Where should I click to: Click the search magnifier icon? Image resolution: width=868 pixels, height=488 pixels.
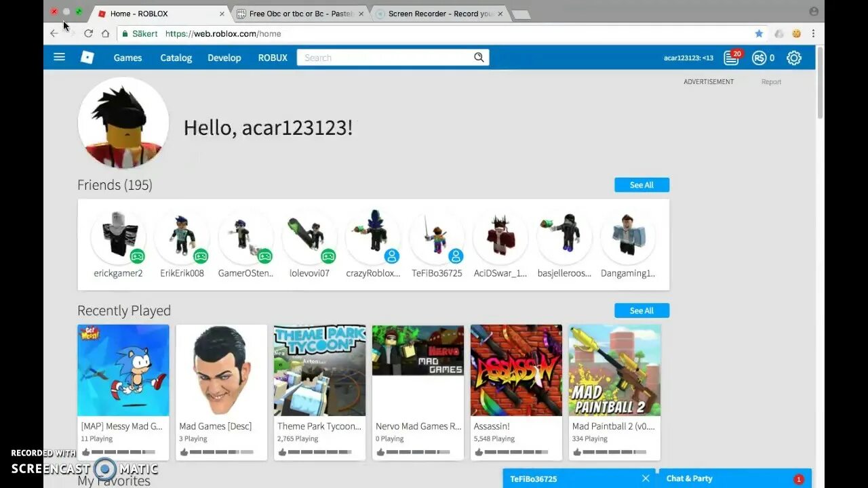(479, 58)
